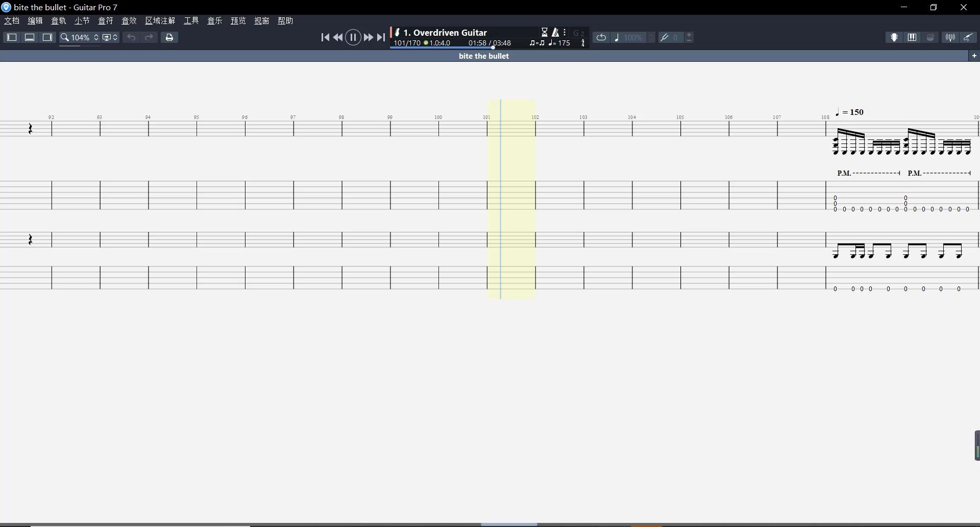
Task: Open the 1. Overdriven Guitar track selector
Action: (x=445, y=33)
